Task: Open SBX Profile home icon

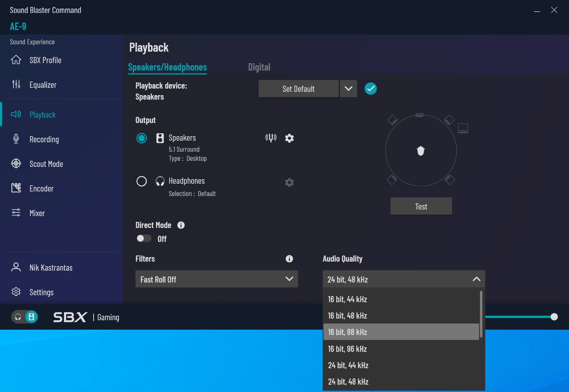Action: (x=16, y=60)
